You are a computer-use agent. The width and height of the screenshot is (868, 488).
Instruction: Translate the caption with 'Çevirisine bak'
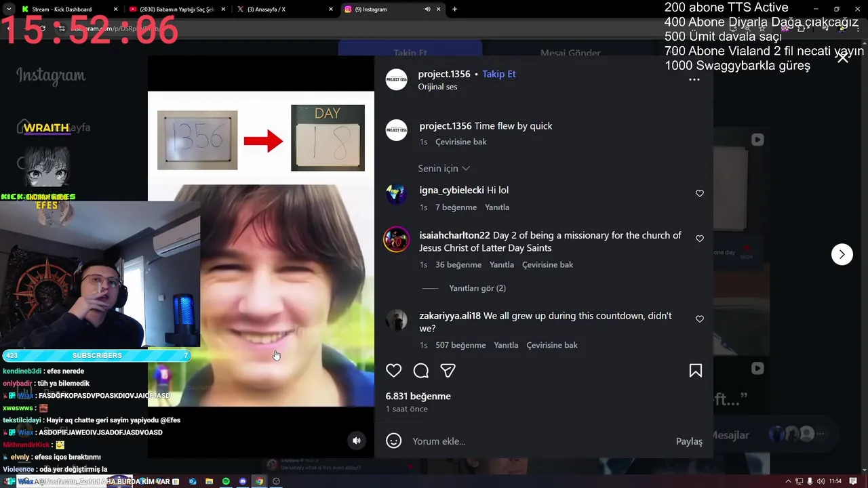point(461,142)
